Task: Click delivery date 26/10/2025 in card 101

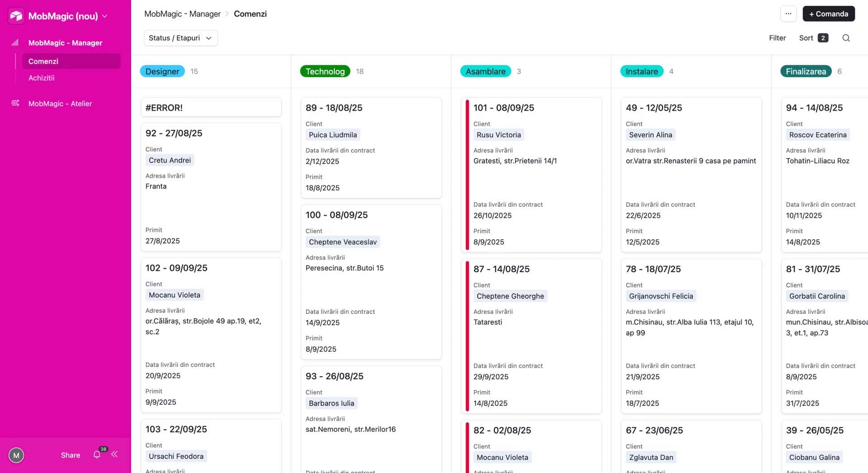Action: point(492,216)
